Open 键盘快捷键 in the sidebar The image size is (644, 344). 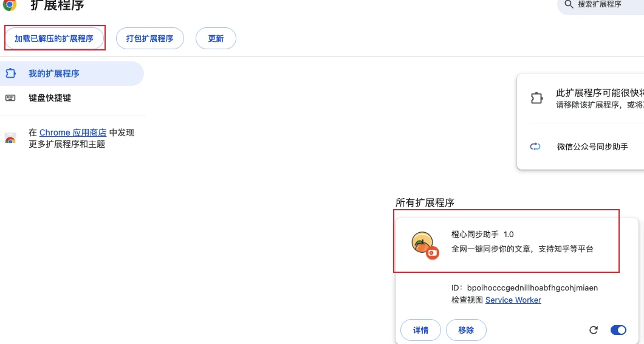tap(50, 98)
